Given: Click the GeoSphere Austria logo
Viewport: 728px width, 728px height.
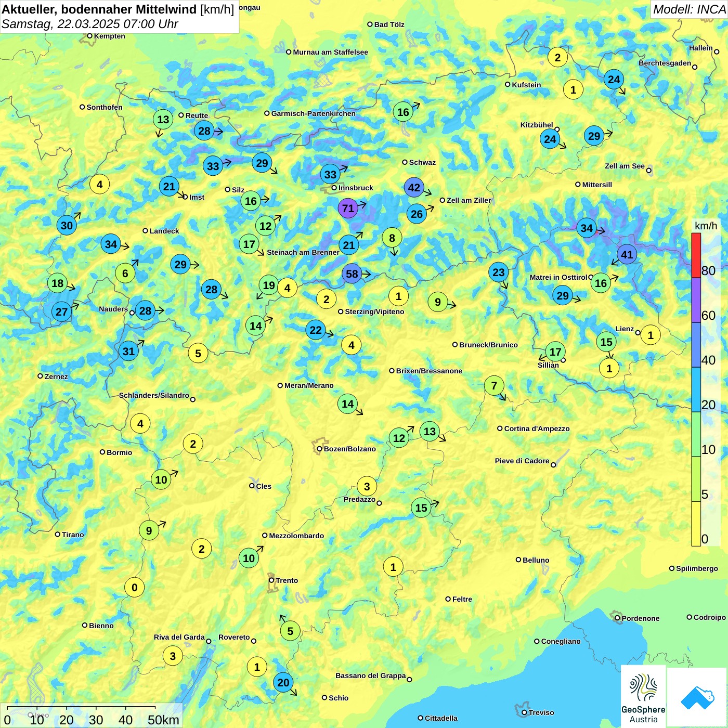Looking at the screenshot, I should coord(643,697).
